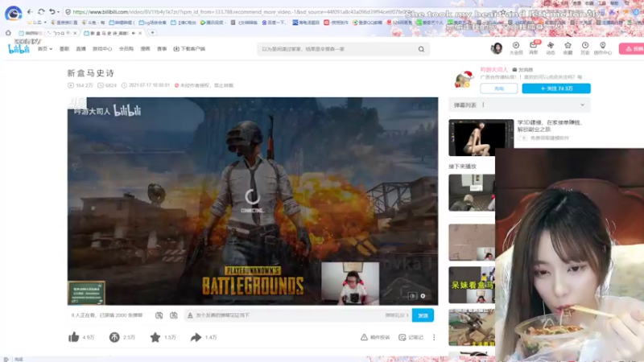The image size is (644, 362).
Task: Click the pink 投稿 upload button
Action: click(x=633, y=49)
